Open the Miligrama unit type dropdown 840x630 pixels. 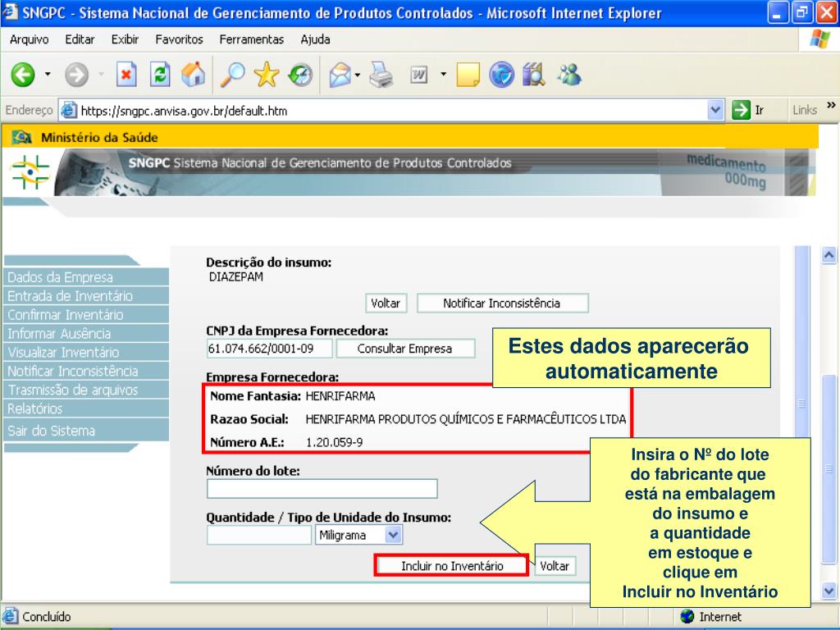pyautogui.click(x=393, y=535)
